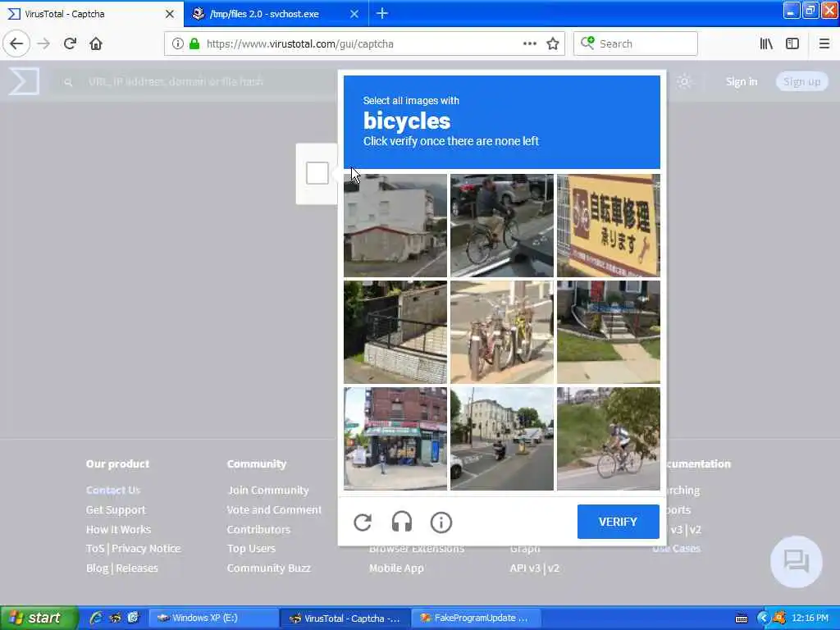The width and height of the screenshot is (840, 630).
Task: Click the VirusTotal logo
Action: [x=24, y=81]
